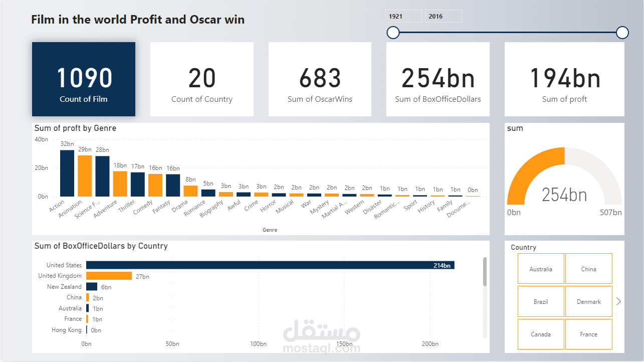Select the Sum of OscarWins card
Image resolution: width=644 pixels, height=362 pixels.
coord(320,79)
